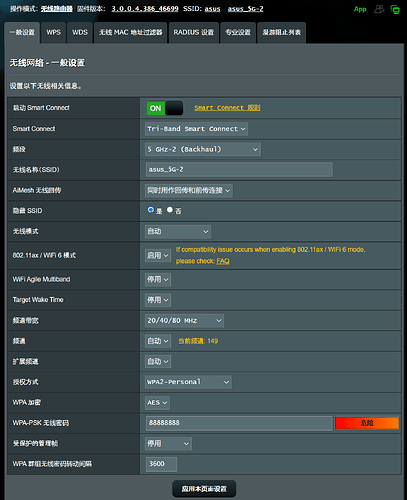Image resolution: width=407 pixels, height=500 pixels.
Task: Click the red 危险 password strength bar
Action: coord(367,423)
